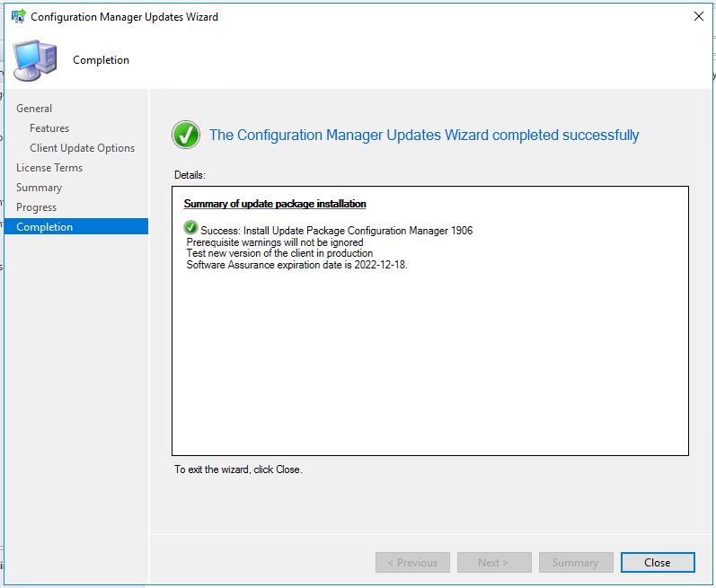Click 'To exit the wizard, click Close' text
The width and height of the screenshot is (716, 588).
pos(238,470)
